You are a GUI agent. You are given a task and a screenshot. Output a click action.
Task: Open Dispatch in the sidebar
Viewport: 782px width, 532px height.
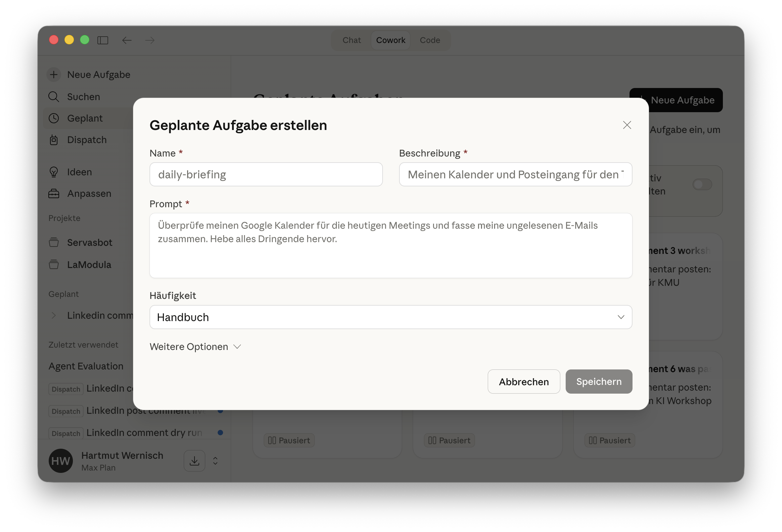86,140
